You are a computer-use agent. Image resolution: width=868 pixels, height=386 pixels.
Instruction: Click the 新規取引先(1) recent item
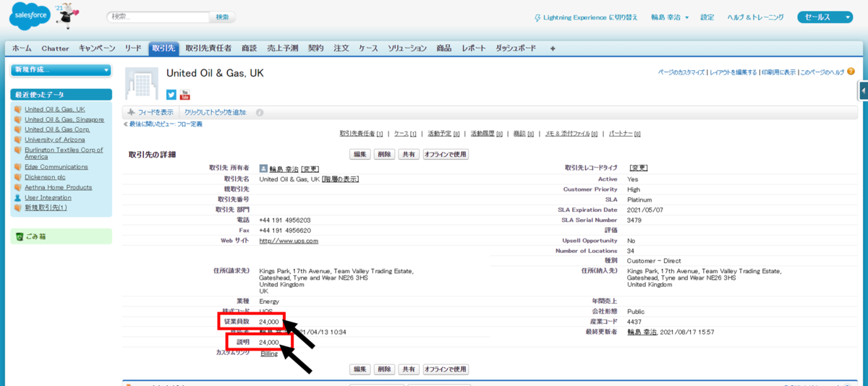(46, 207)
